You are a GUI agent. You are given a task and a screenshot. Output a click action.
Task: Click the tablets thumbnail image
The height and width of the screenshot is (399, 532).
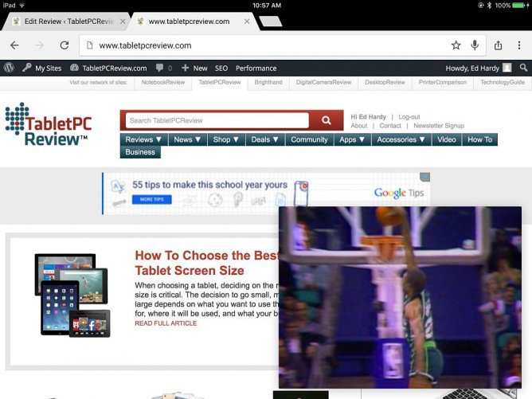click(72, 295)
